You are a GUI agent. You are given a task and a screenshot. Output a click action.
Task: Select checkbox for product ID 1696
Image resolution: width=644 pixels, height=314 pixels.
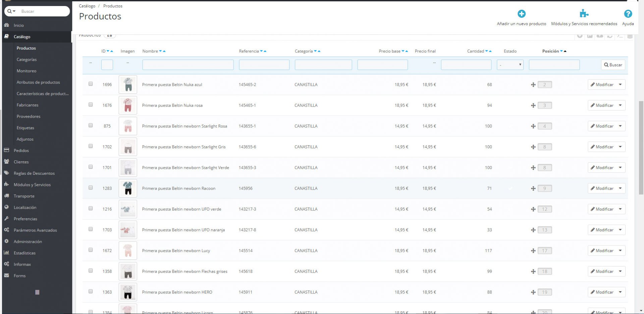pos(91,84)
